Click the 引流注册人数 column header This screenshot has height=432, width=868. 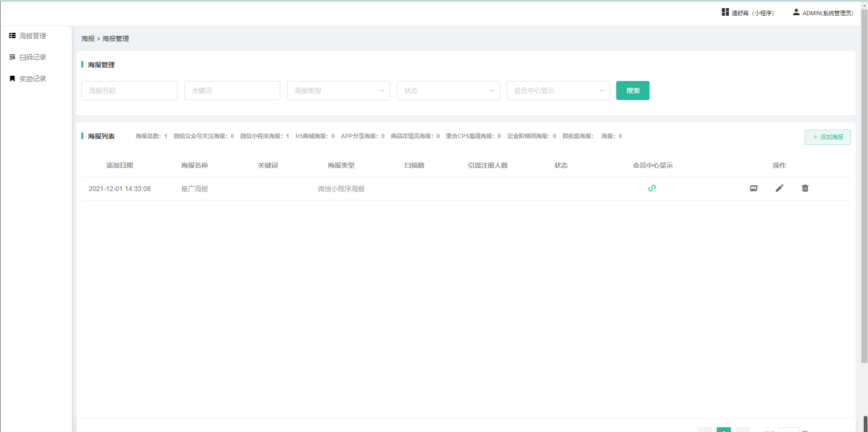tap(488, 165)
